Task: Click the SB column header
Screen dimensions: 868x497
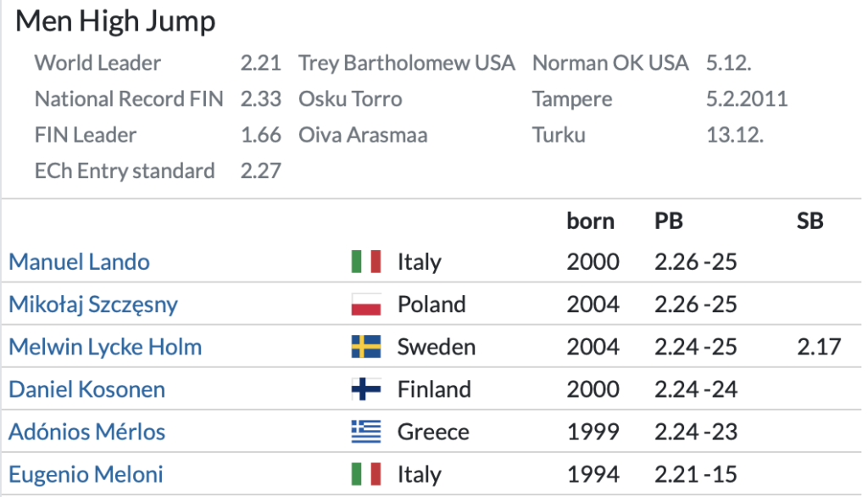Action: [810, 221]
